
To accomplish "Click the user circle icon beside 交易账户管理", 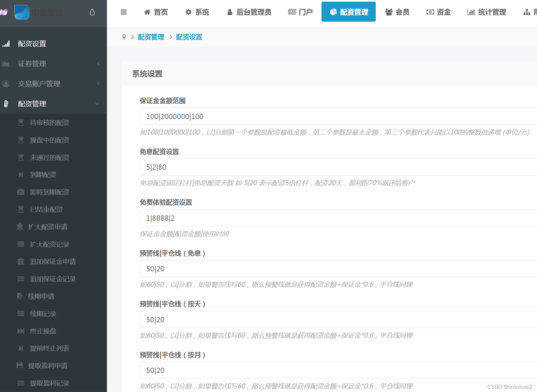I will 6,84.
